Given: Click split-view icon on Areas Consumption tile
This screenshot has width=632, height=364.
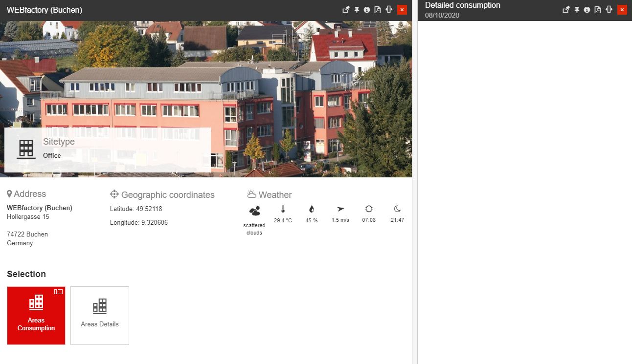Looking at the screenshot, I should [58, 292].
